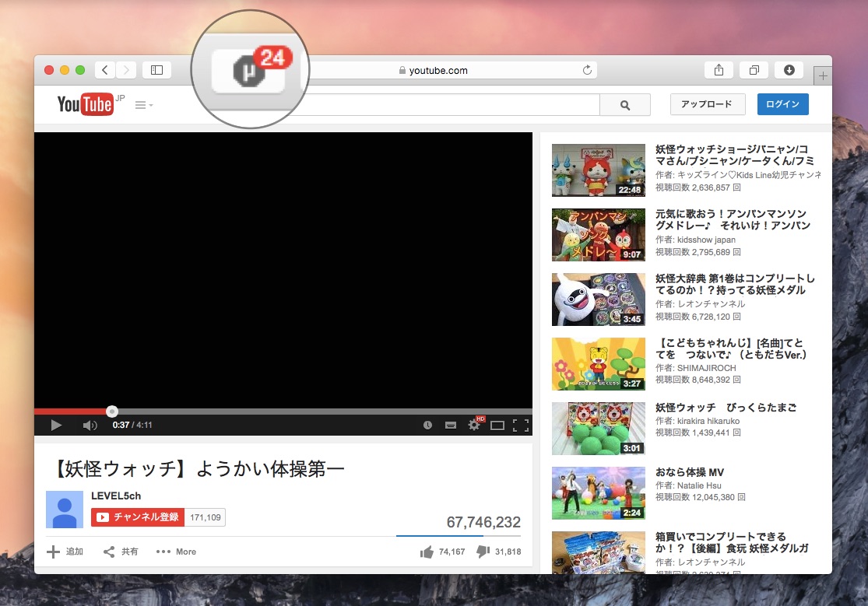Toggle the Safari sidebar button
Screen dimensions: 868x606
pos(156,70)
